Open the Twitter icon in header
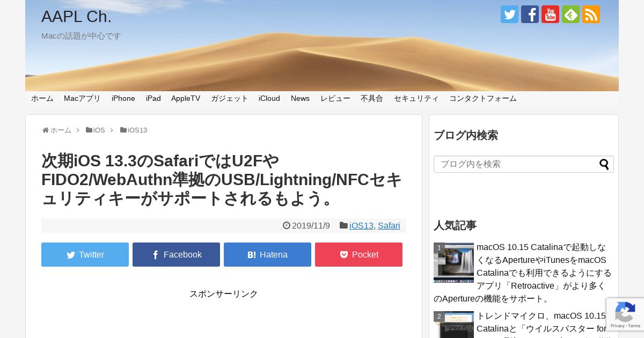644x338 pixels. tap(509, 14)
